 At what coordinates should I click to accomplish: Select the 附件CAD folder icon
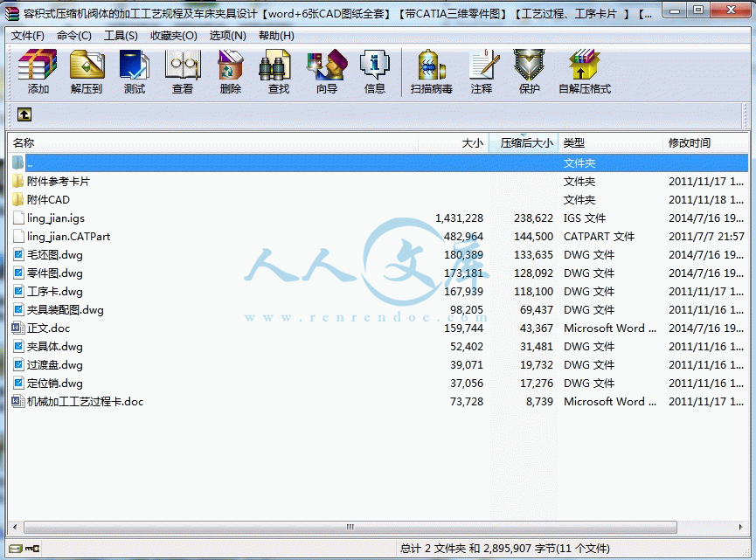click(x=17, y=199)
